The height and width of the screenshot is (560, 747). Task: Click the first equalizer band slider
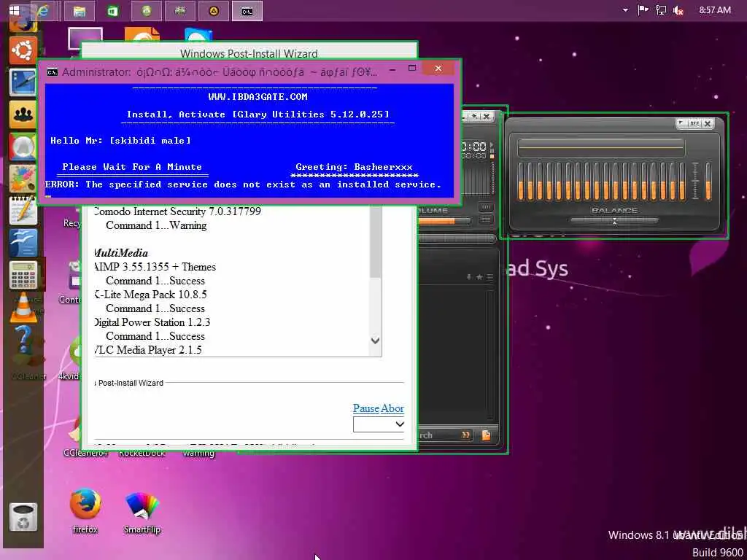[x=521, y=181]
